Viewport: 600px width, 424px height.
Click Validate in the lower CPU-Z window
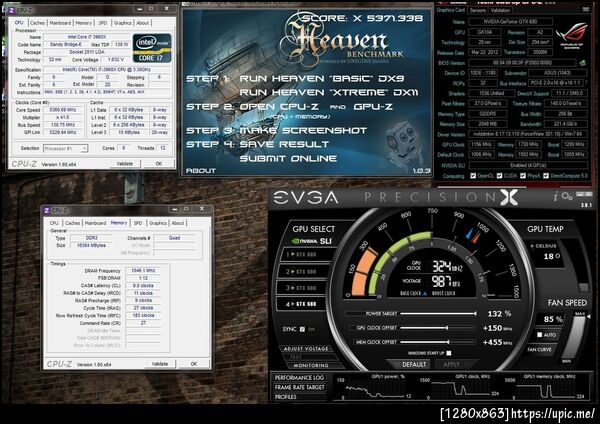click(160, 364)
